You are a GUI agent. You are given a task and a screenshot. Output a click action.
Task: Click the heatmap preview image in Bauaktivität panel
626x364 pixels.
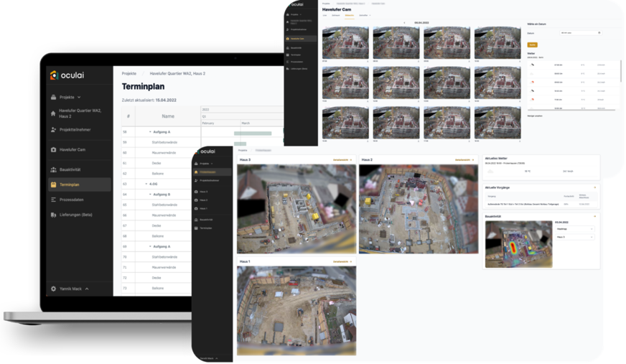pyautogui.click(x=518, y=244)
